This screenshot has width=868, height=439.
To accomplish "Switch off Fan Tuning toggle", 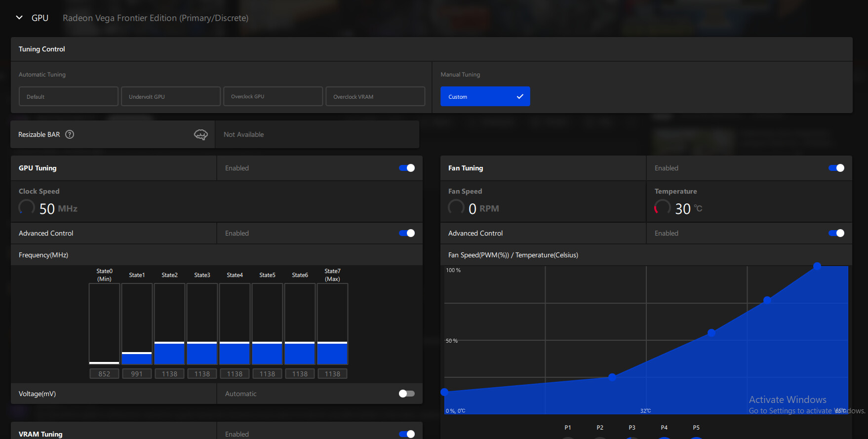I will click(836, 168).
